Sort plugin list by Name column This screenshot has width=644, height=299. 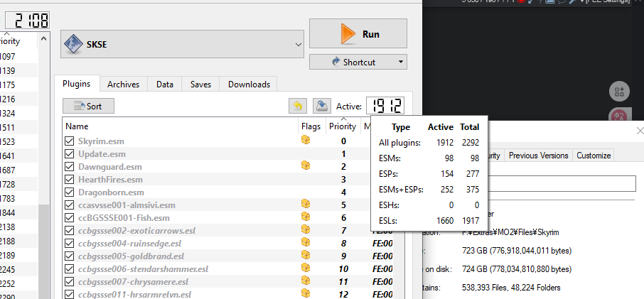pyautogui.click(x=181, y=126)
